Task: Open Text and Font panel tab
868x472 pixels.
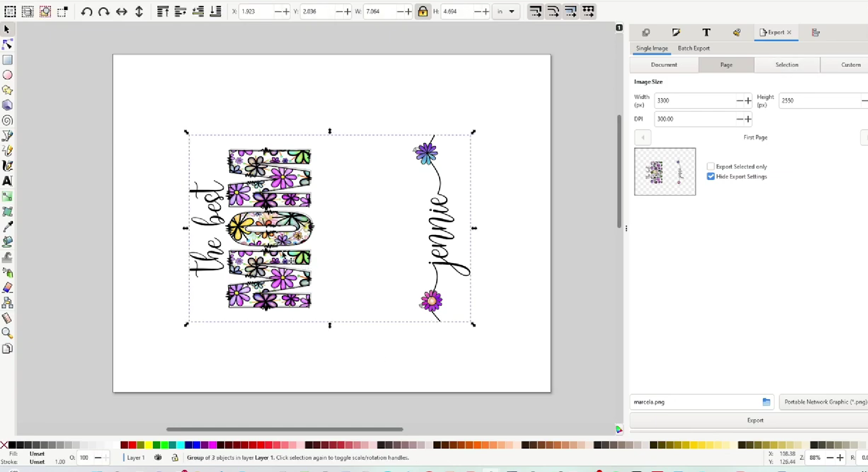Action: pyautogui.click(x=706, y=32)
